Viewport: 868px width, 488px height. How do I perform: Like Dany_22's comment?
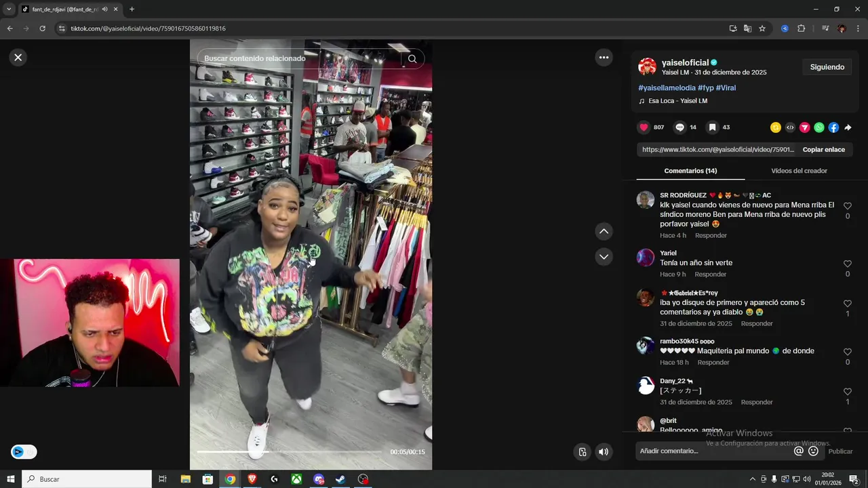coord(847,392)
